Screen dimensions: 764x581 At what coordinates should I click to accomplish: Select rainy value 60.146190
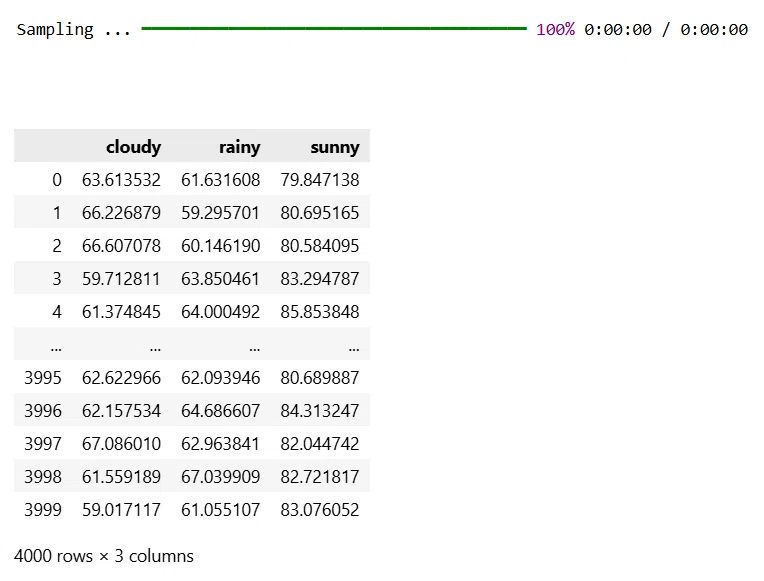[221, 246]
